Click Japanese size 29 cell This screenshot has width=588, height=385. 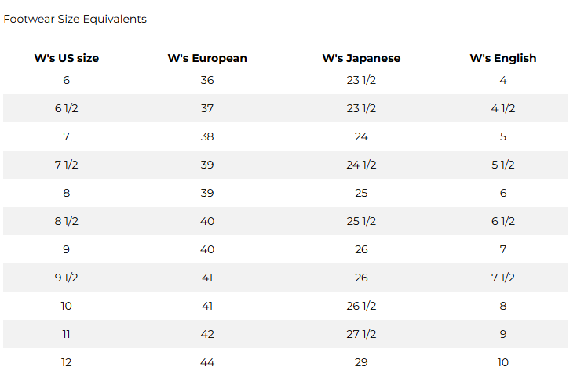(x=361, y=362)
